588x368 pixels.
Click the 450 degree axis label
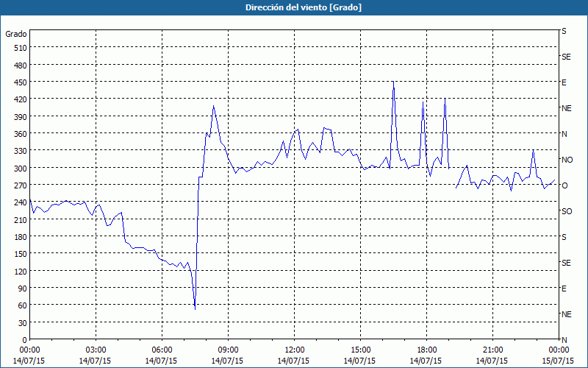pos(21,82)
